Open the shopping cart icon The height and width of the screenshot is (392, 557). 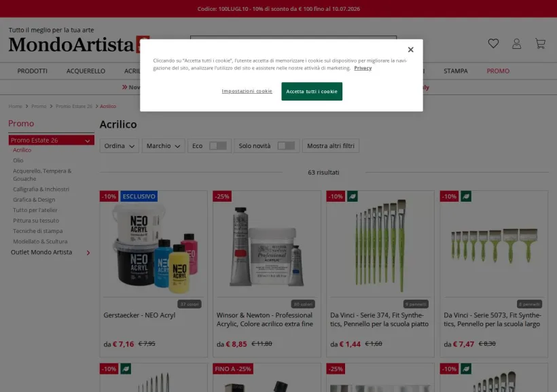click(x=540, y=43)
